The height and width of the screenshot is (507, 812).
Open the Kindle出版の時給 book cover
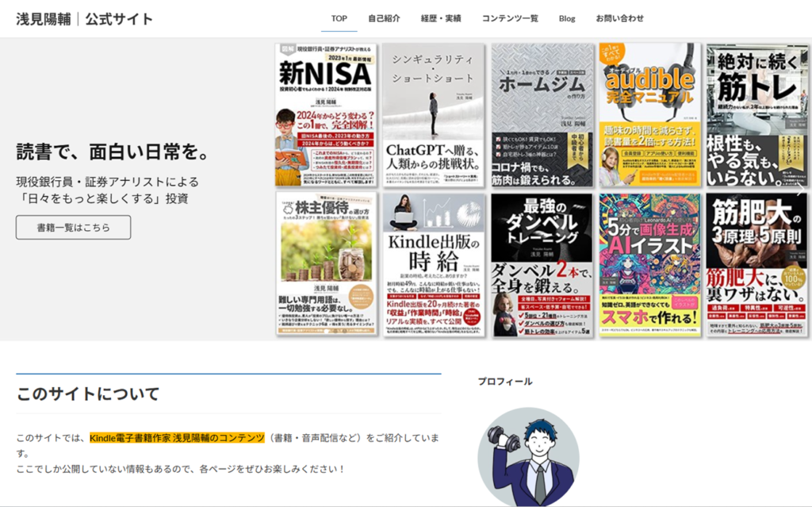[x=433, y=264]
